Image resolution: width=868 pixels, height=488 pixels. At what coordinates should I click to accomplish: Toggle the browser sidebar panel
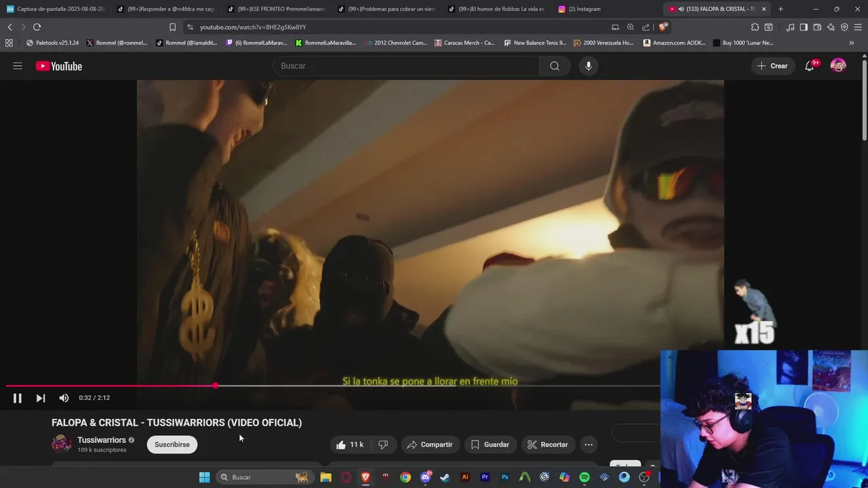pyautogui.click(x=804, y=27)
